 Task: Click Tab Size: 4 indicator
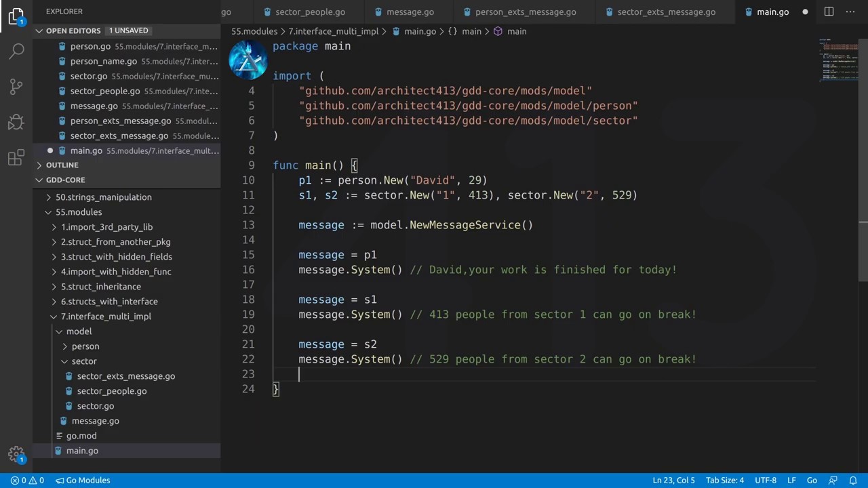tap(725, 480)
